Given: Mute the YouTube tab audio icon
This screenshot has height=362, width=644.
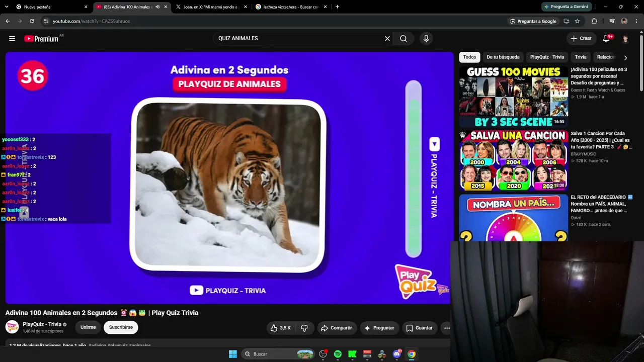Looking at the screenshot, I should (157, 7).
